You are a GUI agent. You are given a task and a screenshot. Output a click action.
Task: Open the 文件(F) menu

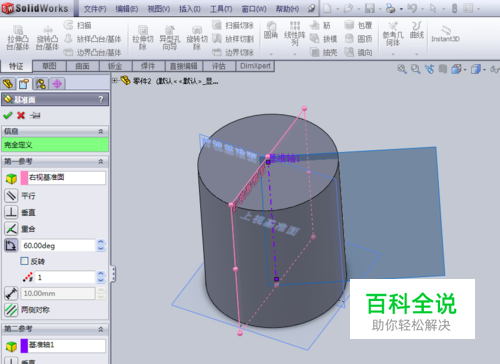tap(95, 9)
